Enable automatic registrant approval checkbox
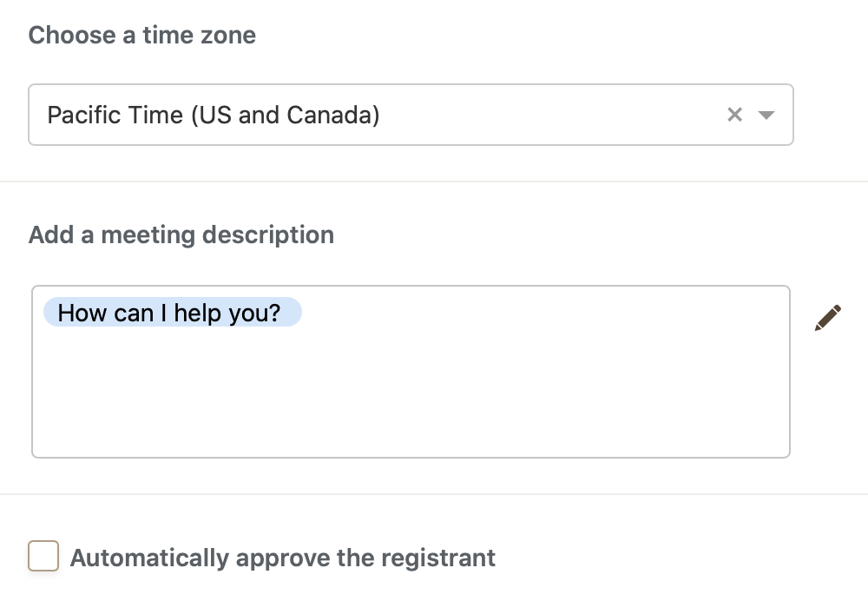The height and width of the screenshot is (601, 868). coord(43,556)
